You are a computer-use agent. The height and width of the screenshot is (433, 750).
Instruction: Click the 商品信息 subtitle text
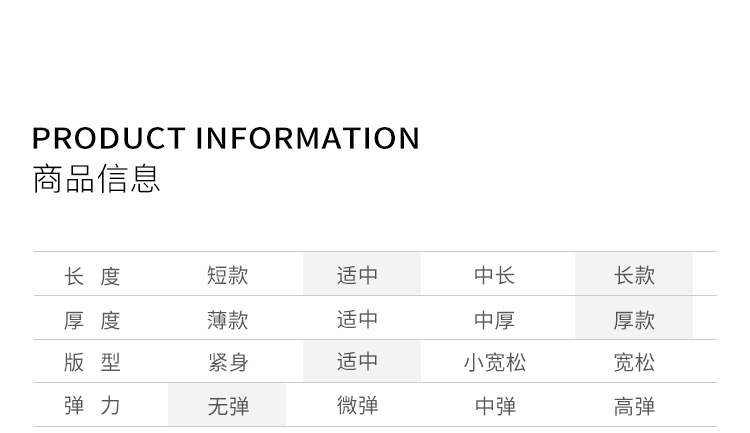pyautogui.click(x=96, y=179)
